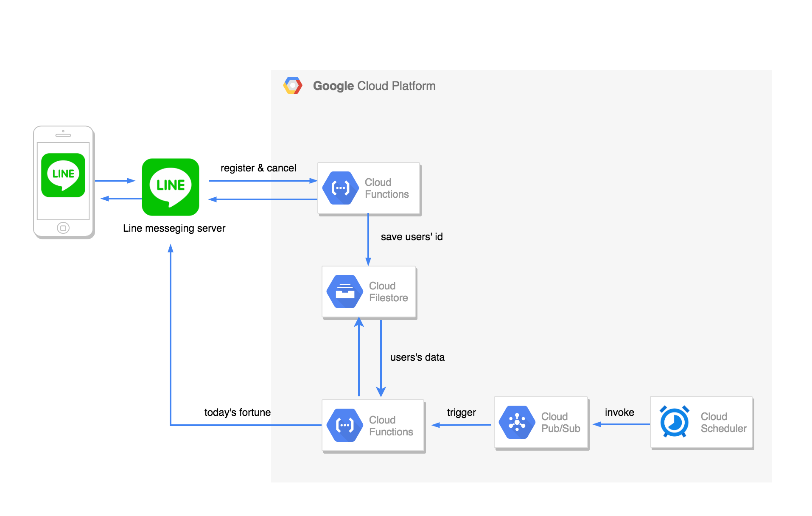This screenshot has height=516, width=812.
Task: Click the bottom Cloud Functions hexagon icon
Action: (345, 425)
